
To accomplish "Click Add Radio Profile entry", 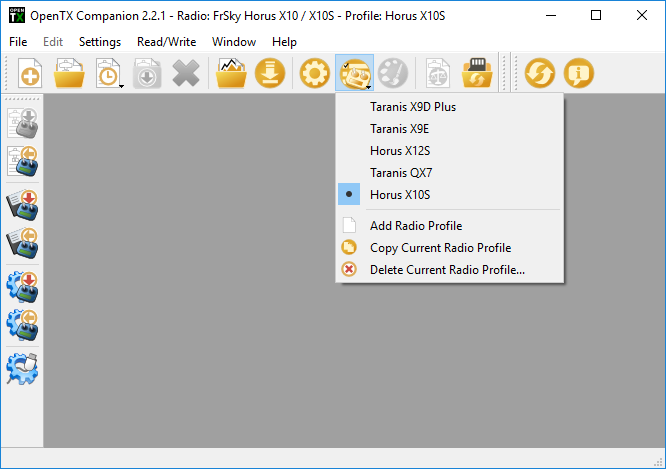I will (x=449, y=226).
